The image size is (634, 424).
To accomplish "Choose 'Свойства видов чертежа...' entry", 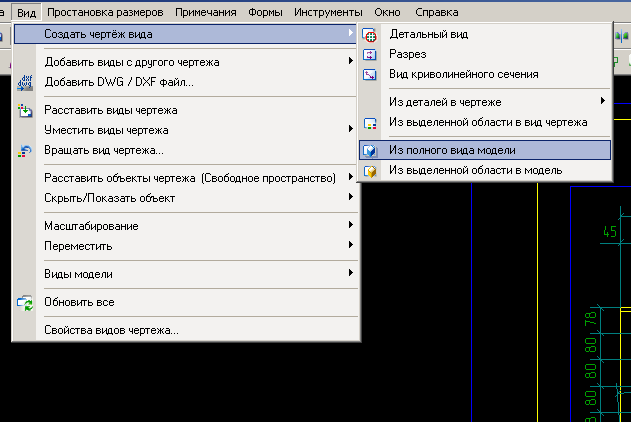I will click(x=112, y=330).
